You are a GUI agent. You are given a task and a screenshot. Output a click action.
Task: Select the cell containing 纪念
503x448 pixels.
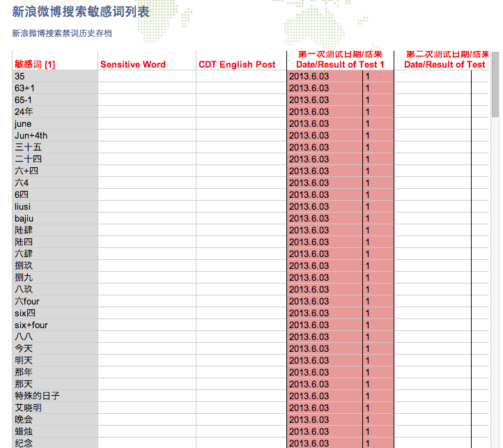pos(55,443)
